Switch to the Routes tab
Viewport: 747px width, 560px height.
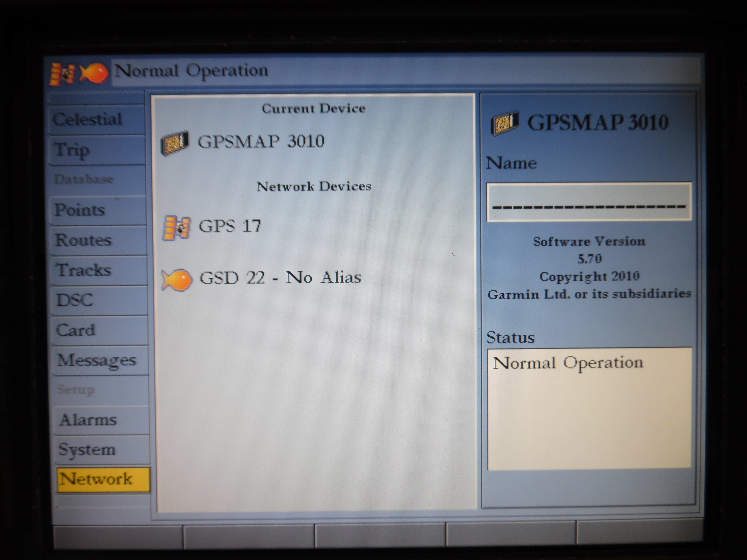click(99, 240)
